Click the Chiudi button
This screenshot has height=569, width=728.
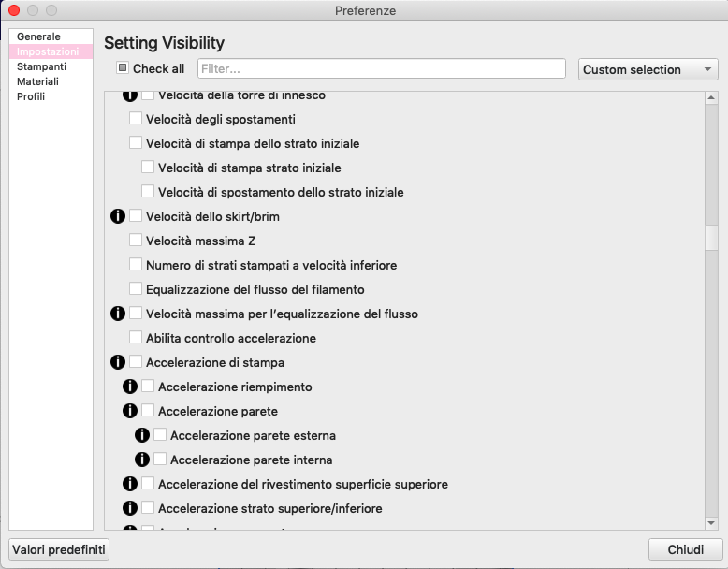685,549
